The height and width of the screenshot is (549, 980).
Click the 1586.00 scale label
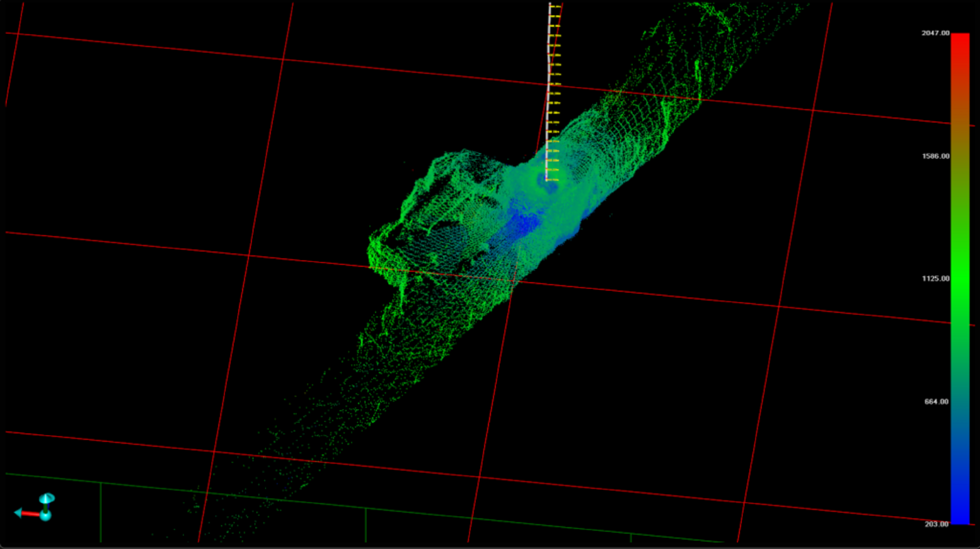[936, 156]
